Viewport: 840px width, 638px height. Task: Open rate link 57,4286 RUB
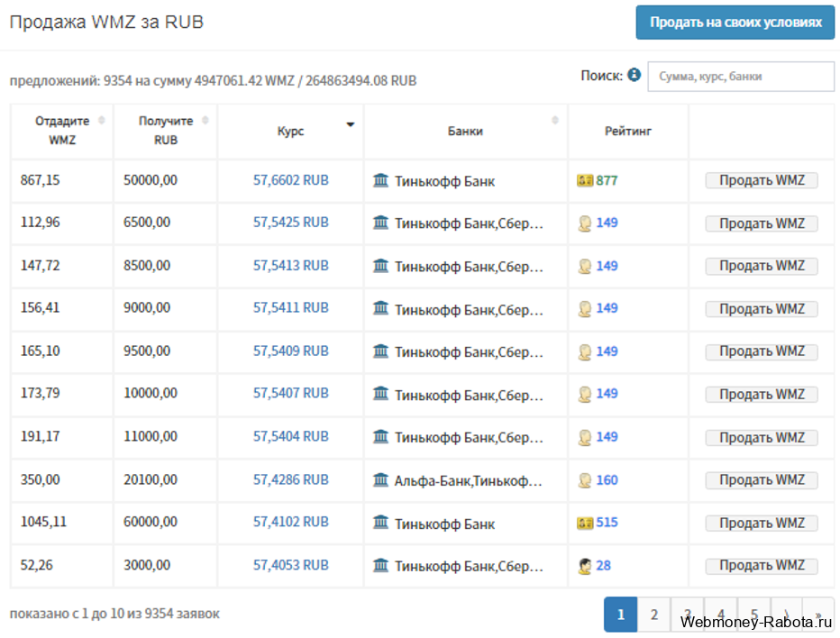pyautogui.click(x=291, y=479)
